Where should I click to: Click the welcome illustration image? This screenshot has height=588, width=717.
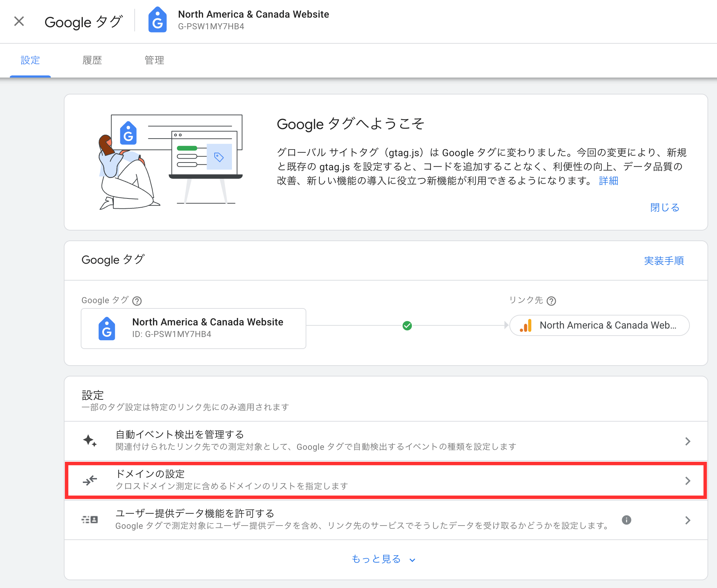pyautogui.click(x=171, y=162)
